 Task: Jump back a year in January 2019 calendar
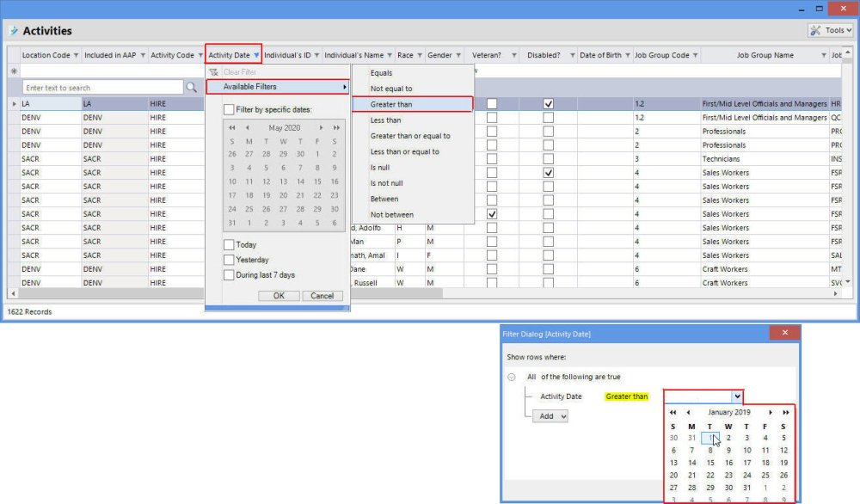(673, 413)
